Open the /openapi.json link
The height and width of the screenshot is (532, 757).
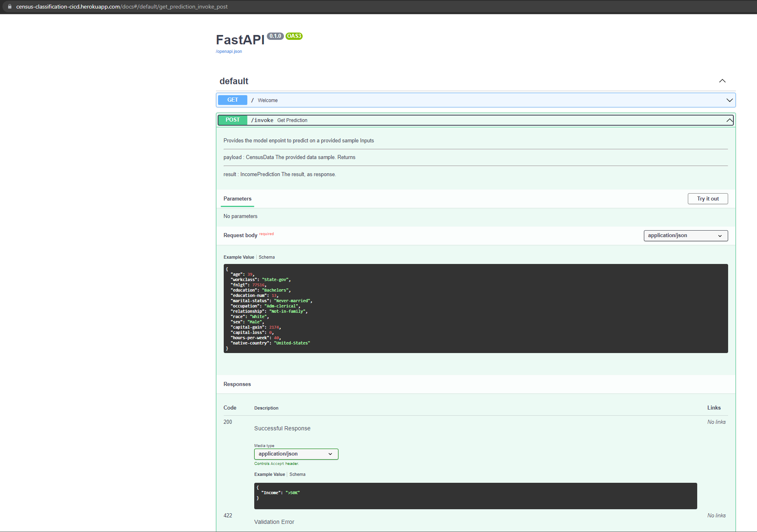pyautogui.click(x=229, y=51)
